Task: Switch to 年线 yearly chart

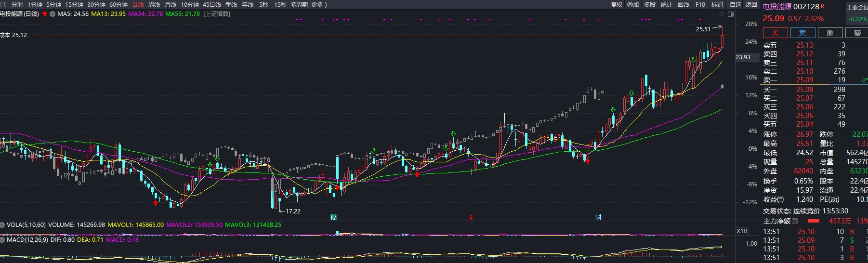Action: pyautogui.click(x=248, y=4)
